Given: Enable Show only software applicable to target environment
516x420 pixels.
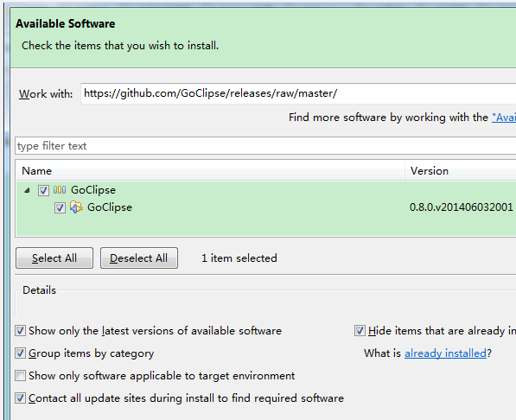Looking at the screenshot, I should [x=21, y=376].
